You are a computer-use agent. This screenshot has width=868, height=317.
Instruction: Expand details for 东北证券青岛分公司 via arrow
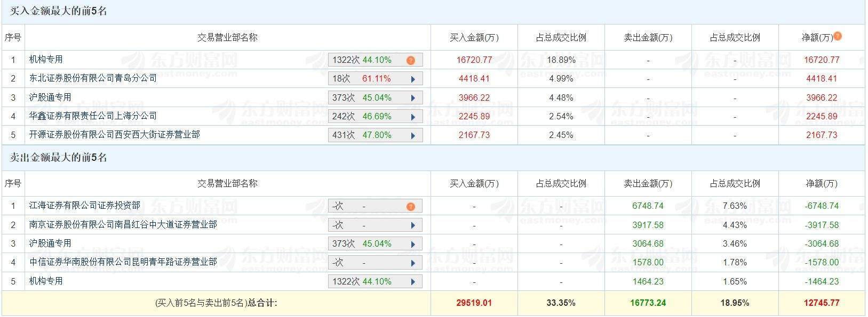point(413,79)
